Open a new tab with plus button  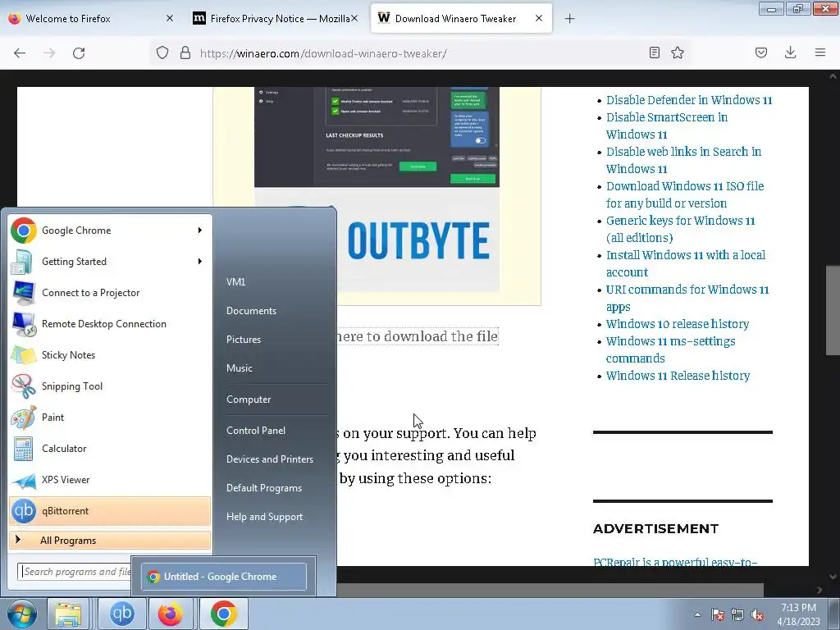pos(569,19)
